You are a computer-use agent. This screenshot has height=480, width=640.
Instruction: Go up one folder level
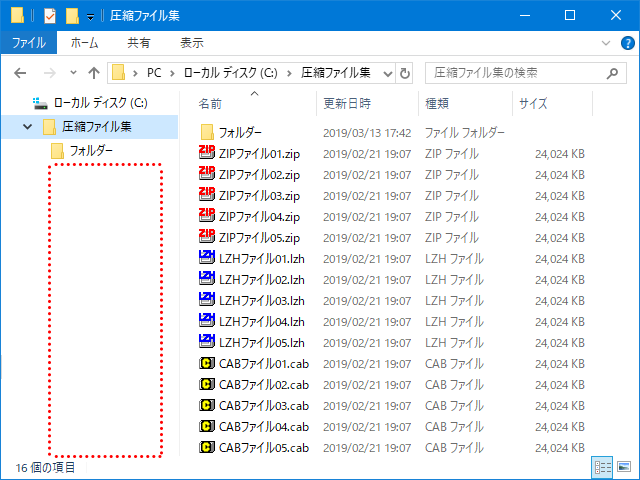pyautogui.click(x=94, y=73)
